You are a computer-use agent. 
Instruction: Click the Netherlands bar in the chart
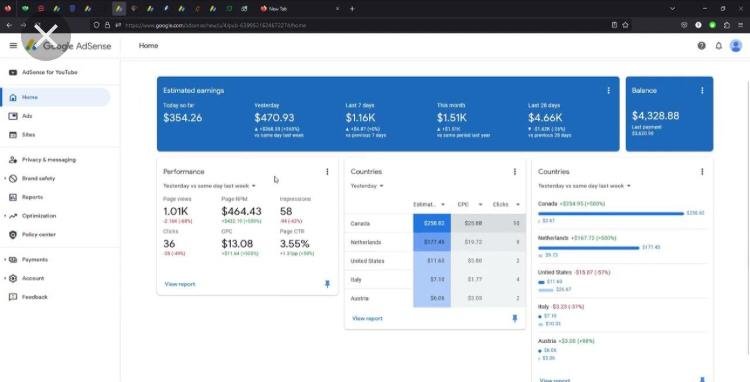(588, 248)
